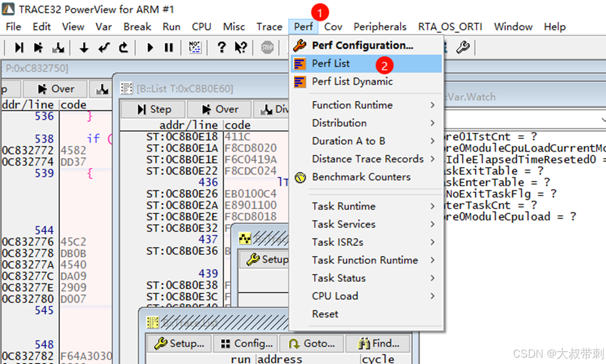606x364 pixels.
Task: Click the yellow chart window icon
Action: pyautogui.click(x=245, y=239)
